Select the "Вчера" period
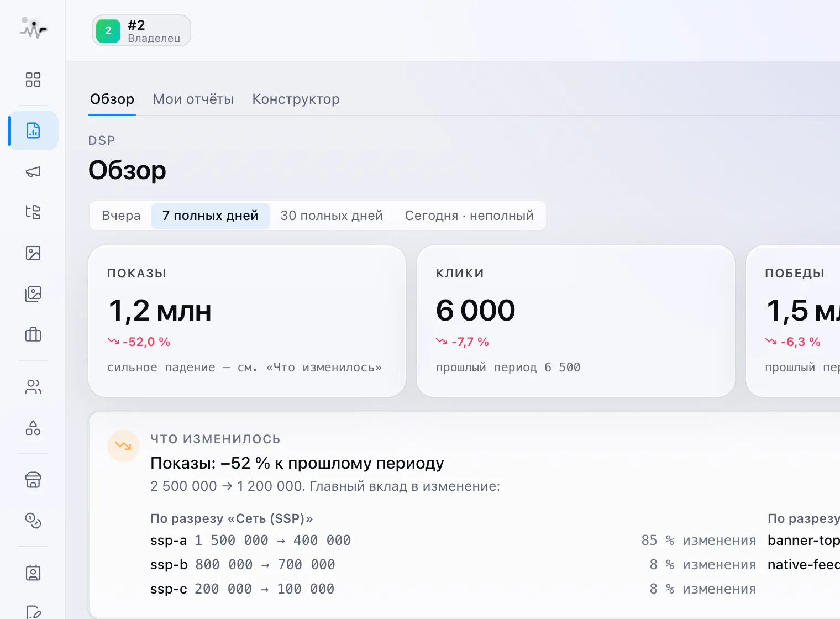This screenshot has width=840, height=619. tap(121, 216)
